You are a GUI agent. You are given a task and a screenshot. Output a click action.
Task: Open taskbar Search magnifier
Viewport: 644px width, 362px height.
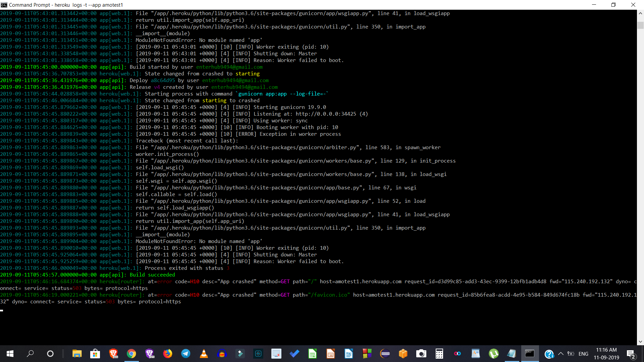click(30, 354)
